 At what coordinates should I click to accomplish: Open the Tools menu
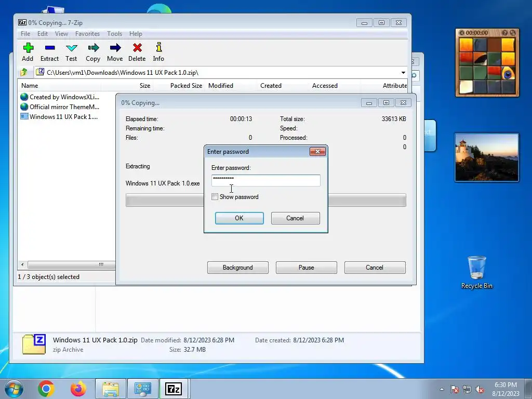(114, 34)
